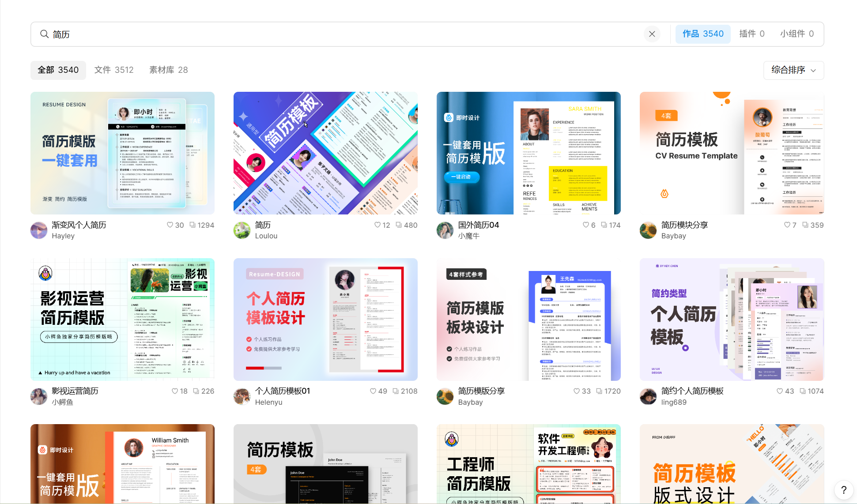Open 综合排序 sort dropdown
857x504 pixels.
click(793, 70)
